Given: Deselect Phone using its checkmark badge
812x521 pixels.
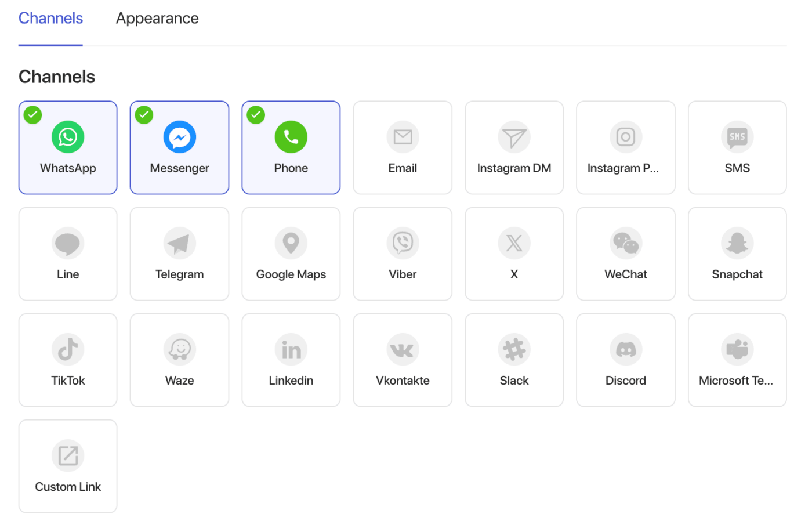Looking at the screenshot, I should point(256,115).
